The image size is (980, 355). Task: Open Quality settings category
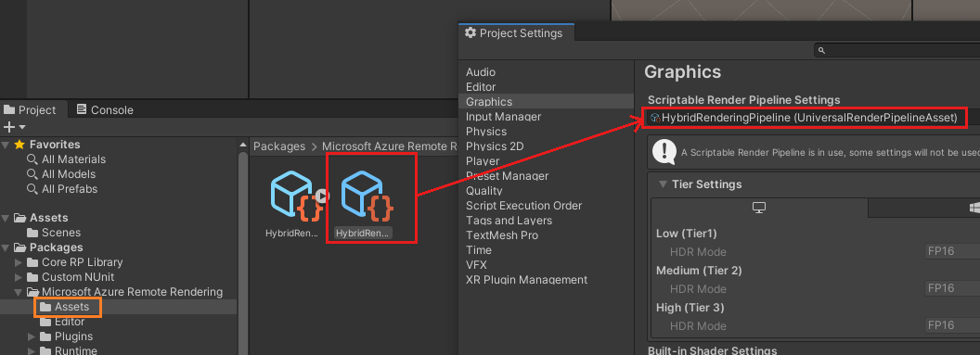pos(484,191)
